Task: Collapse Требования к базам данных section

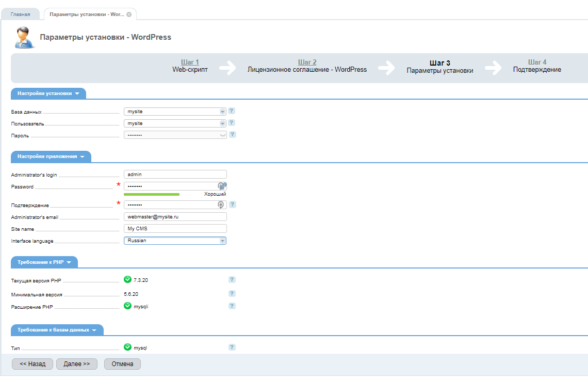Action: tap(57, 330)
